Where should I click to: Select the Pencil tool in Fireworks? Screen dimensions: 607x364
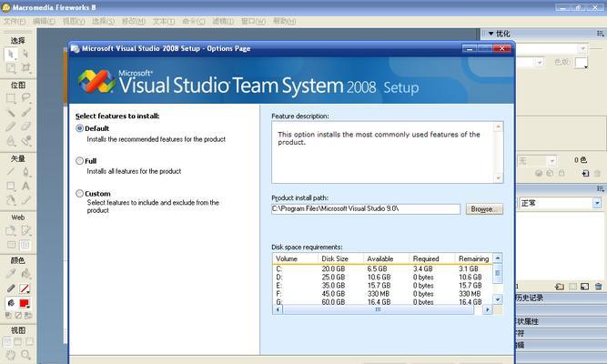[x=11, y=126]
